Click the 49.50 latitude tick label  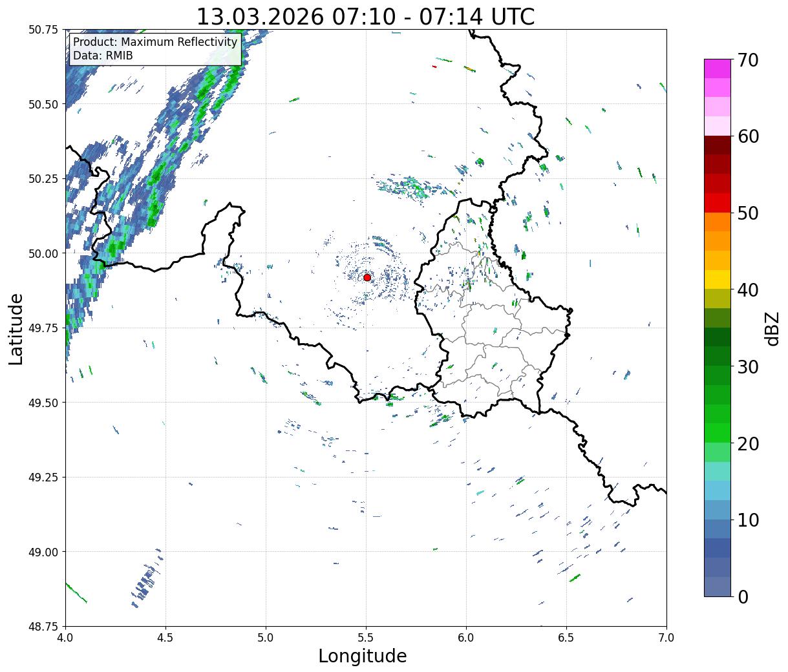[x=44, y=403]
